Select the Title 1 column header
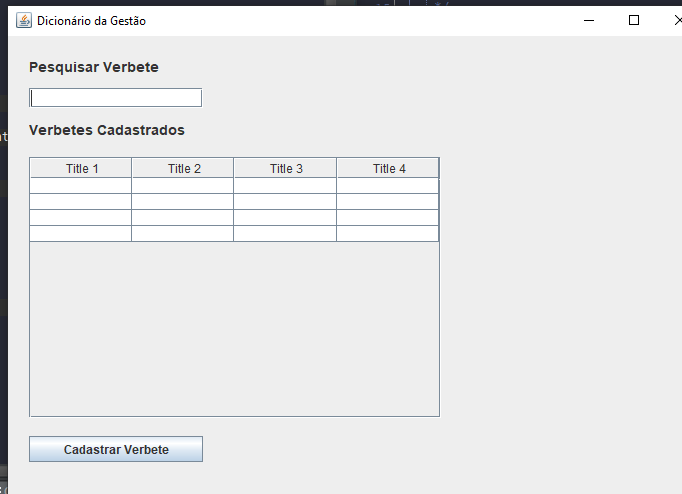The height and width of the screenshot is (494, 682). [81, 168]
